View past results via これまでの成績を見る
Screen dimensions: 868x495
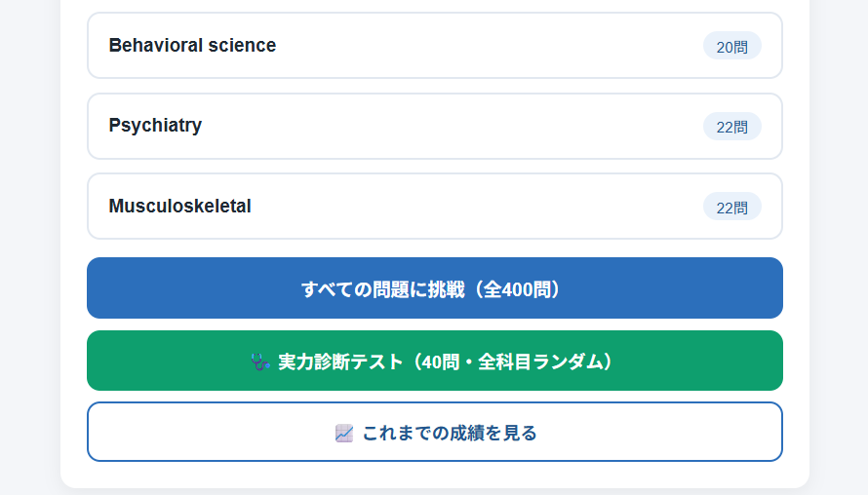point(435,432)
